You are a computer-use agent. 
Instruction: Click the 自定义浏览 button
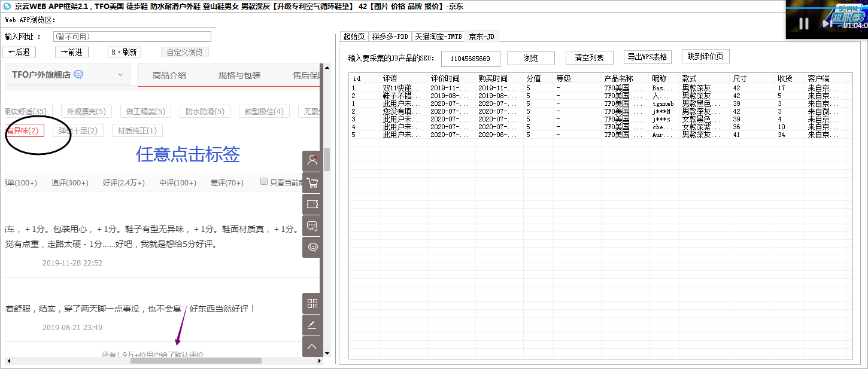184,52
